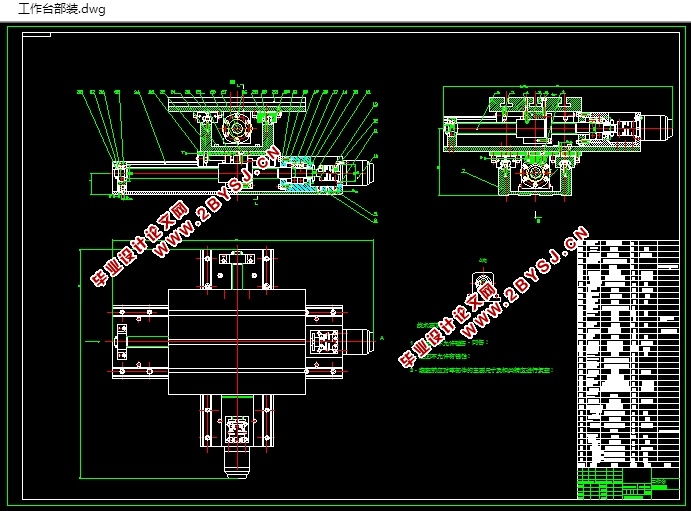The image size is (691, 511).
Task: Click the left end bearing block in plan view
Action: [x=121, y=341]
